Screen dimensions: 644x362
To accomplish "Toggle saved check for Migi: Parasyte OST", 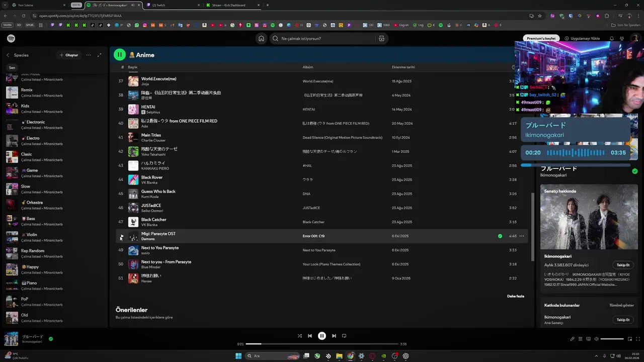I will [x=500, y=236].
